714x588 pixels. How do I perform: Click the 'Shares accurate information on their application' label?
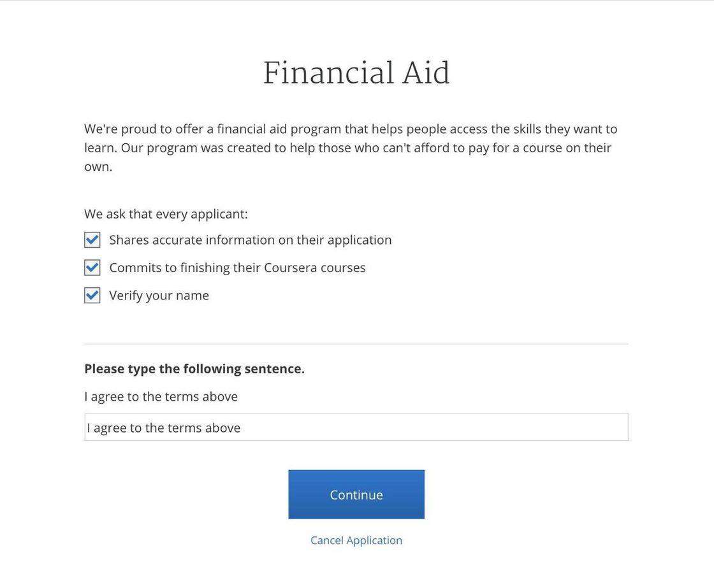250,240
